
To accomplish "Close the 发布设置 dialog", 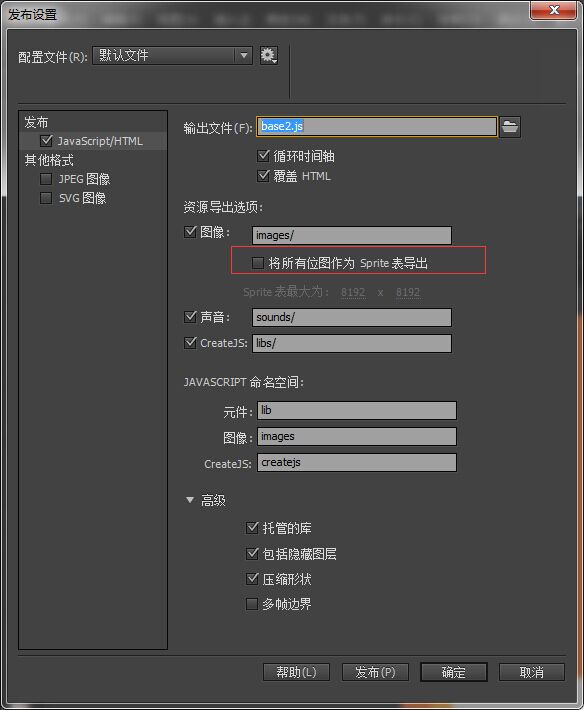I will click(554, 10).
